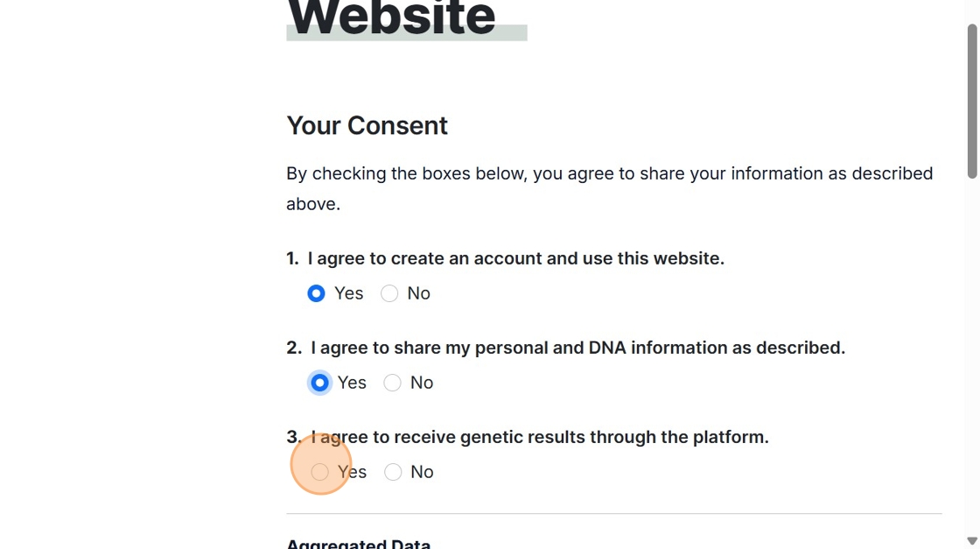Select Yes radio for sharing DNA information

pos(320,383)
